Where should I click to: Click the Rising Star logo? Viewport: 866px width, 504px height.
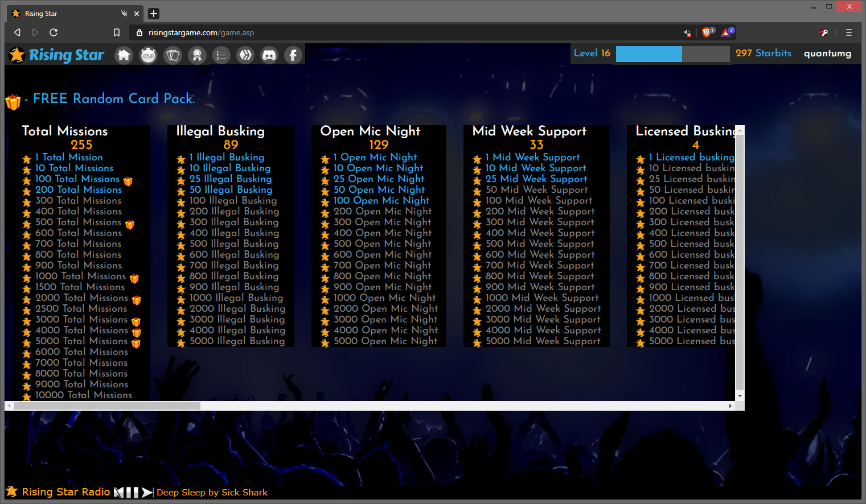coord(57,55)
